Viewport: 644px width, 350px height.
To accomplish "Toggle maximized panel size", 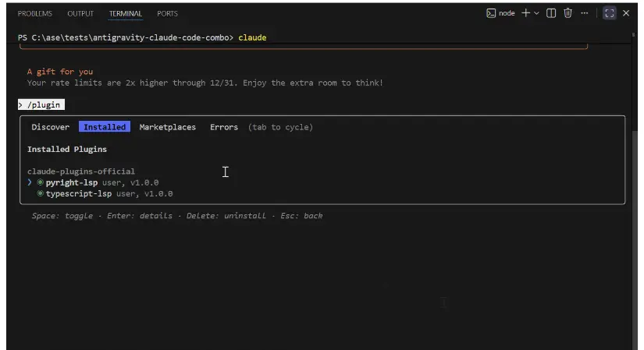I will point(610,13).
